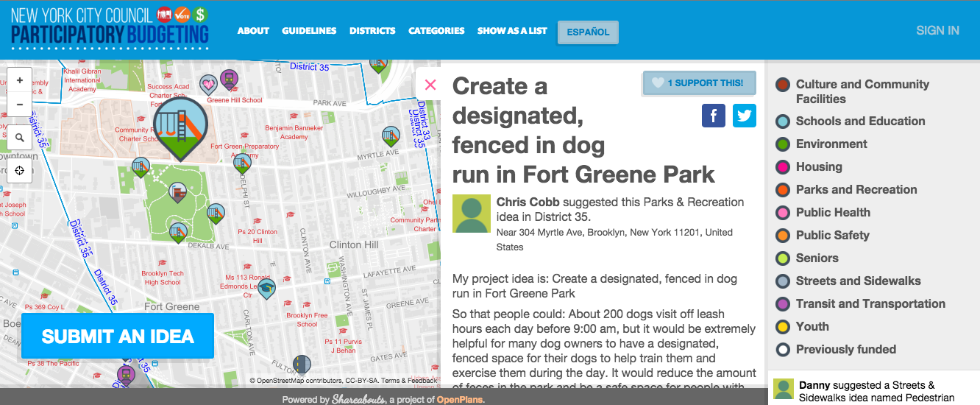Zoom in on the map
Image resolution: width=980 pixels, height=405 pixels.
(x=19, y=80)
